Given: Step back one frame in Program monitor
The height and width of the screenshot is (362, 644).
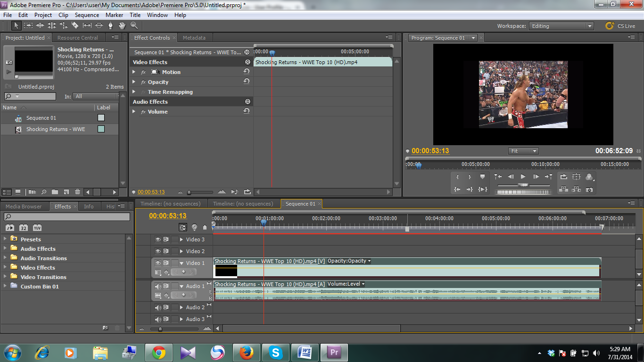Looking at the screenshot, I should coord(511,177).
